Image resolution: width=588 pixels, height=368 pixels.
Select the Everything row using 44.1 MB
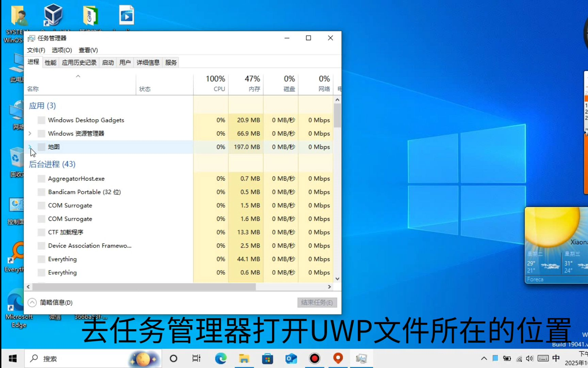tap(178, 259)
